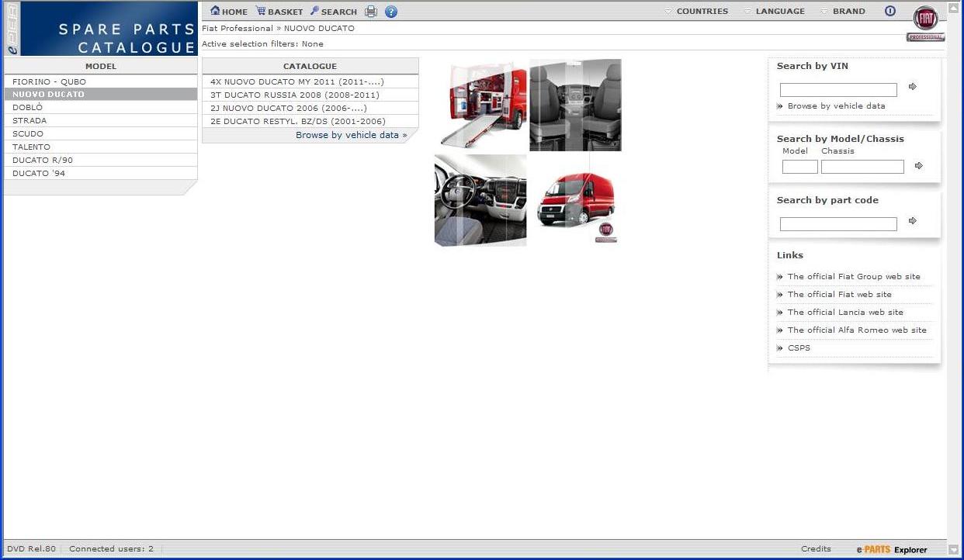The image size is (964, 560).
Task: Click the Fiat Professional logo
Action: 925,25
